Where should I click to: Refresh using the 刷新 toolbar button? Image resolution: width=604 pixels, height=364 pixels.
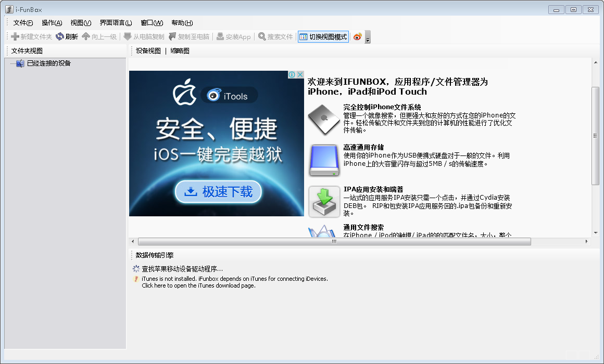pos(67,36)
